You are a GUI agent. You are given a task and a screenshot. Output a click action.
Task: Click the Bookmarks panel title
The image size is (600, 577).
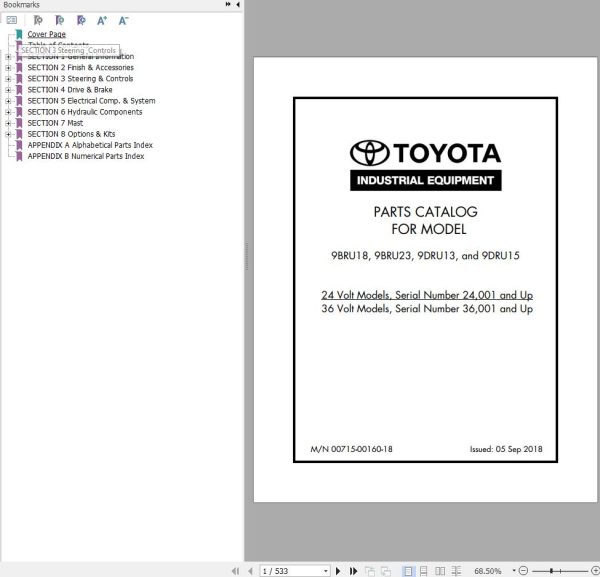21,5
